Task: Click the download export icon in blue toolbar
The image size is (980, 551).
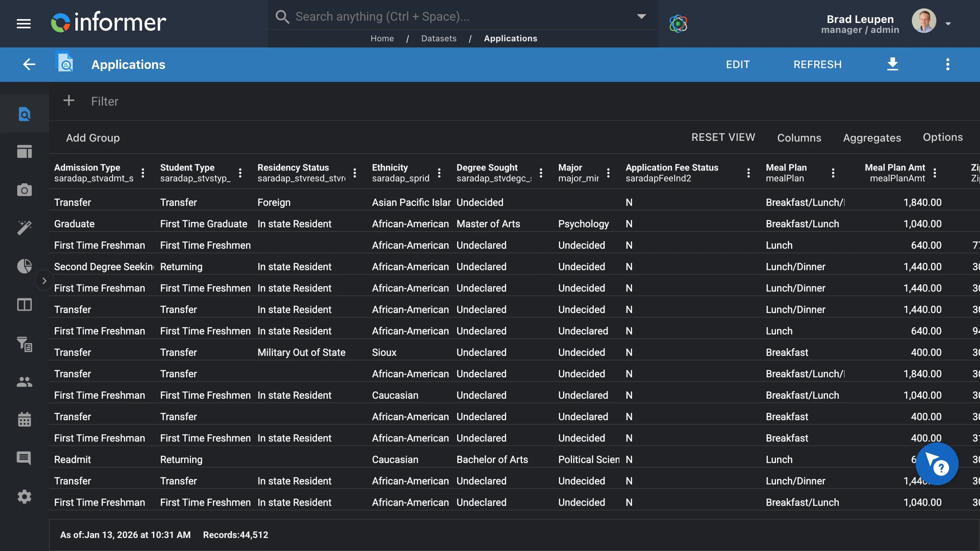Action: coord(893,64)
